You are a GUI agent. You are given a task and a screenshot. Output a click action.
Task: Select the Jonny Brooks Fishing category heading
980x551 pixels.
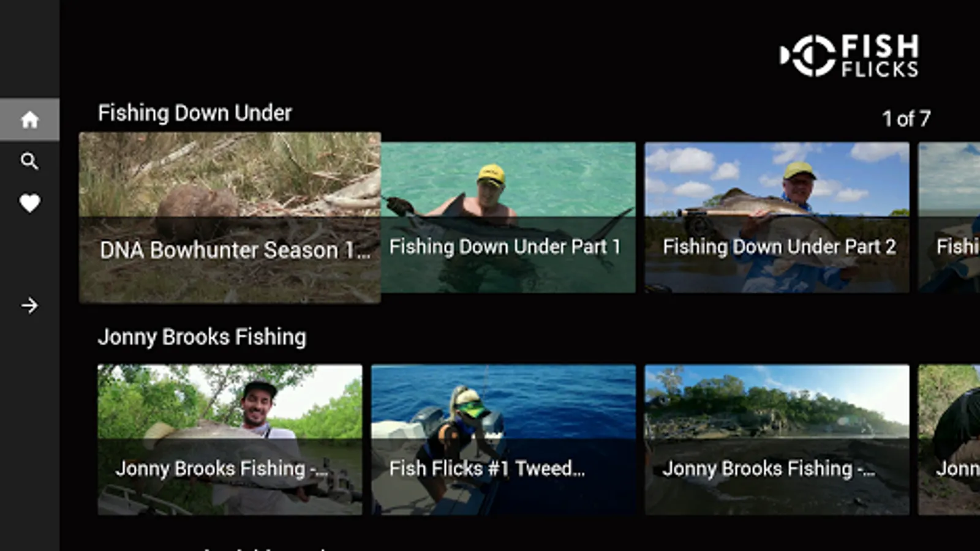pos(202,337)
